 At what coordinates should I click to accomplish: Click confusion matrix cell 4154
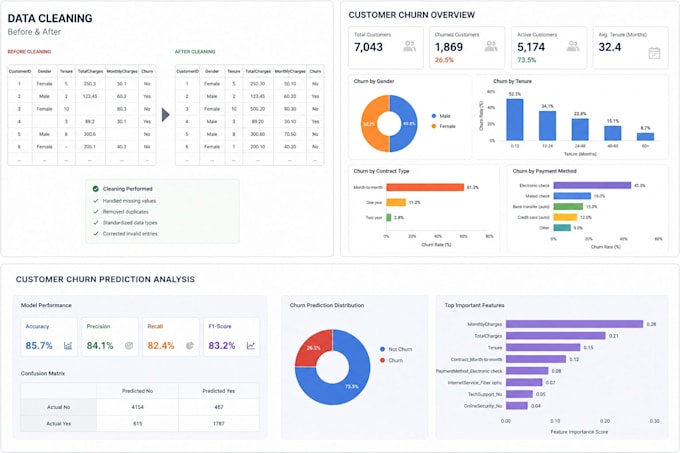[137, 407]
